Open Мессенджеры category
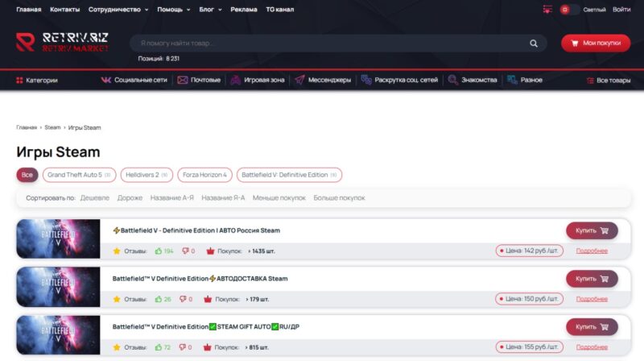Viewport: 644px width, 361px height. [323, 80]
